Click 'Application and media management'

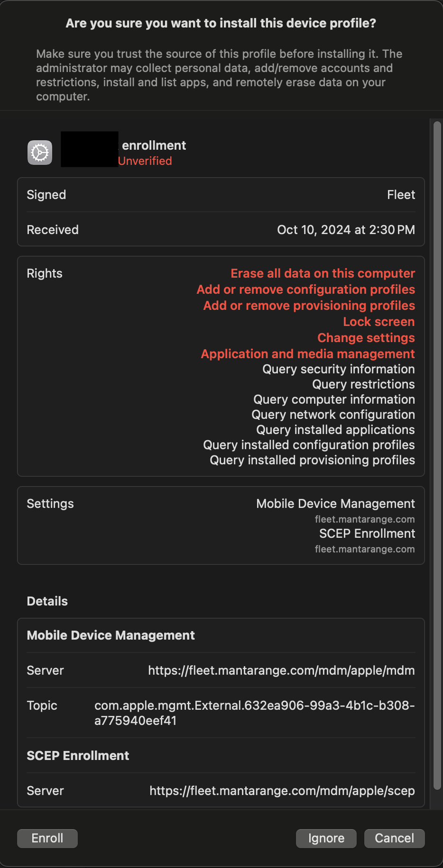point(308,354)
